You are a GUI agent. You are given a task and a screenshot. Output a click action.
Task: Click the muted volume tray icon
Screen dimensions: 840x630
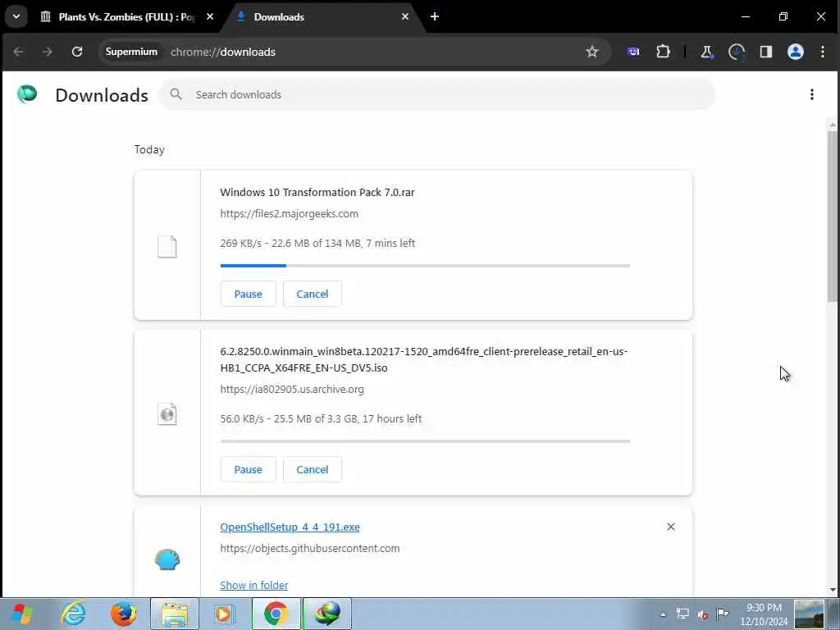point(703,614)
